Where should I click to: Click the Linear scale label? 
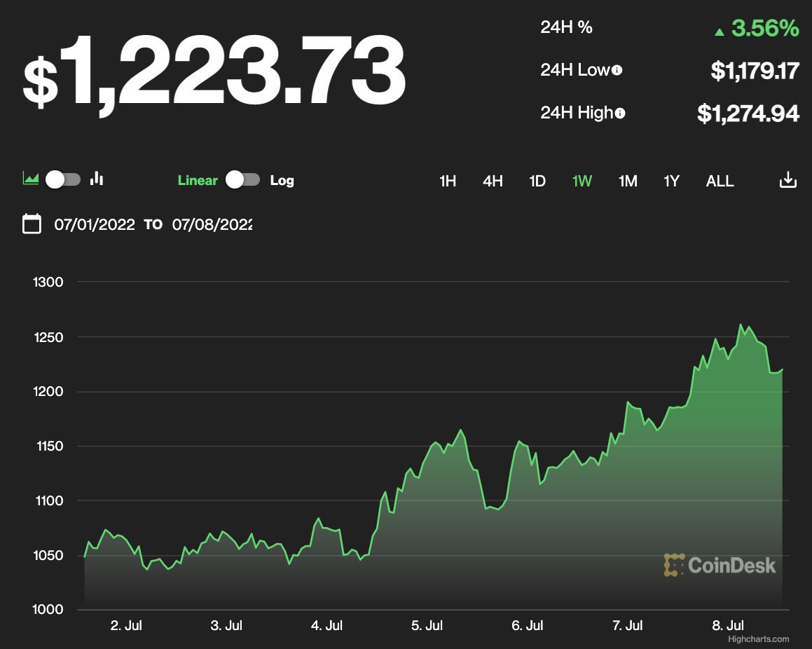[x=198, y=180]
